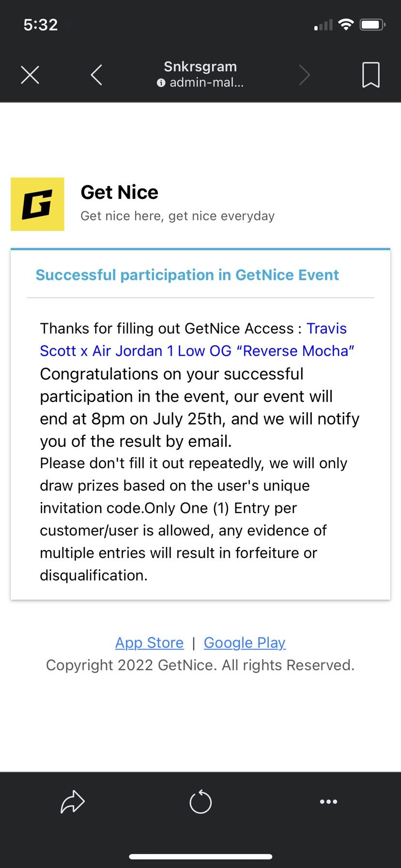Open the Google Play link
This screenshot has height=868, width=401.
point(245,642)
